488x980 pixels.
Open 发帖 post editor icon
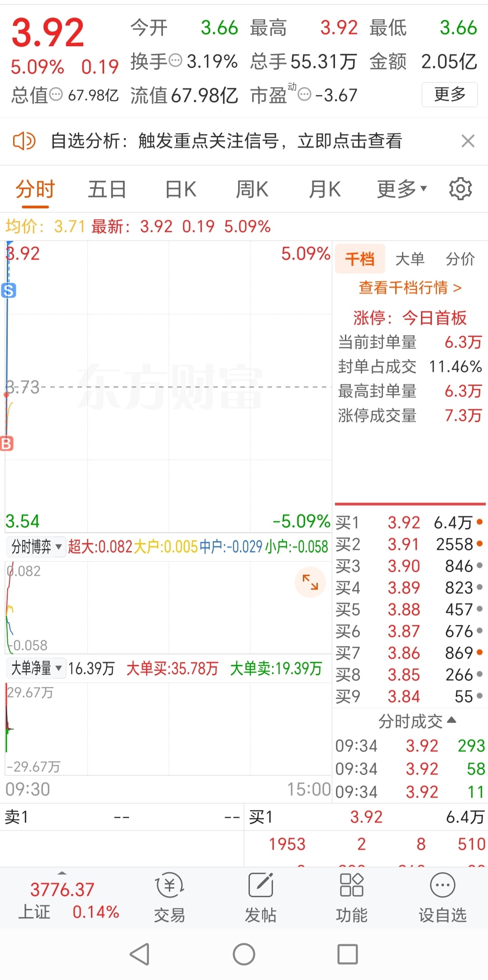point(261,885)
